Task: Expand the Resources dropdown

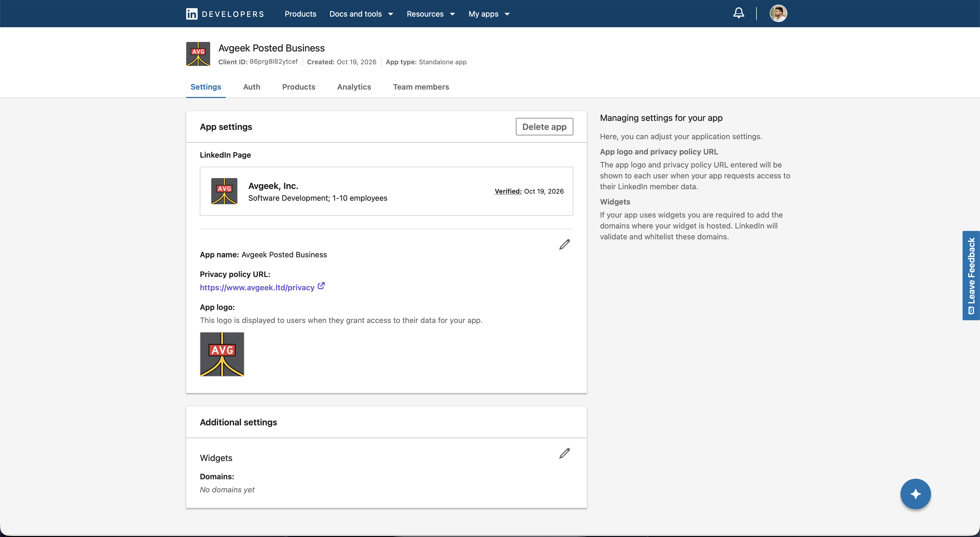Action: pyautogui.click(x=431, y=14)
